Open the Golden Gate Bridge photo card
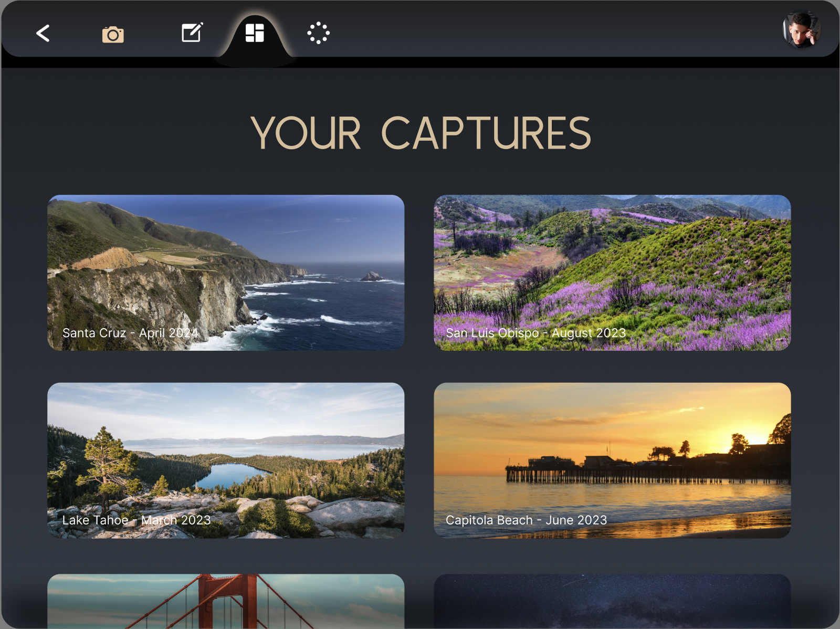Screen dimensions: 840x629 tap(226, 601)
